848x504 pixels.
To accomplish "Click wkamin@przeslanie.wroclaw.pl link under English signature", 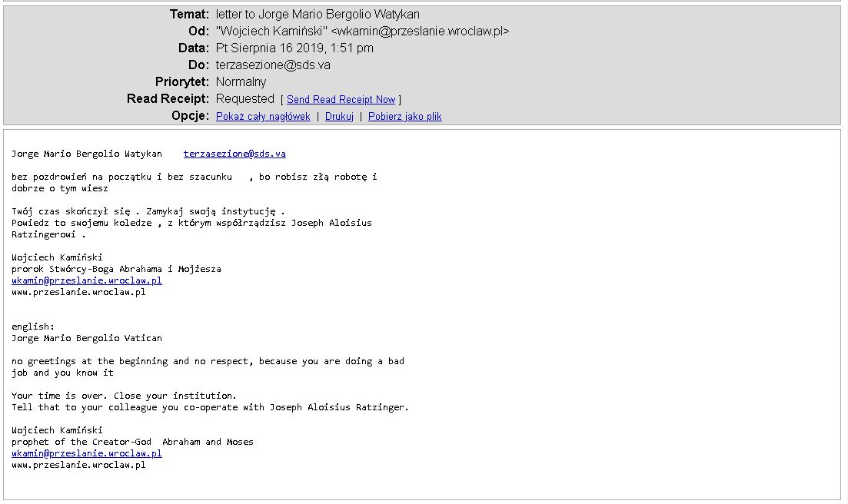I will pyautogui.click(x=87, y=454).
